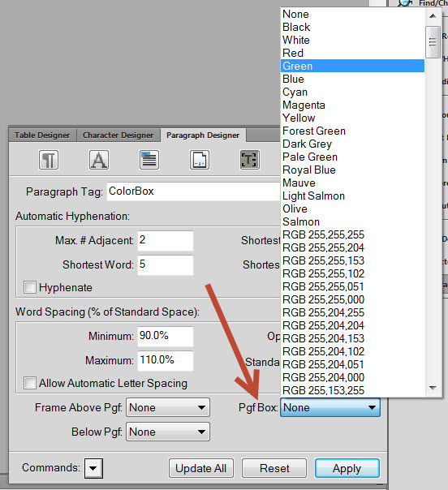Switch to the Table Designer tab

[x=42, y=135]
